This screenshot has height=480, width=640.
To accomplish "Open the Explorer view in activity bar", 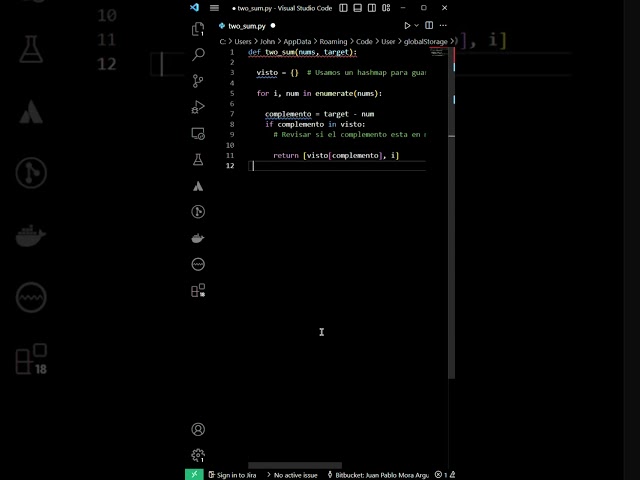I will click(x=198, y=29).
